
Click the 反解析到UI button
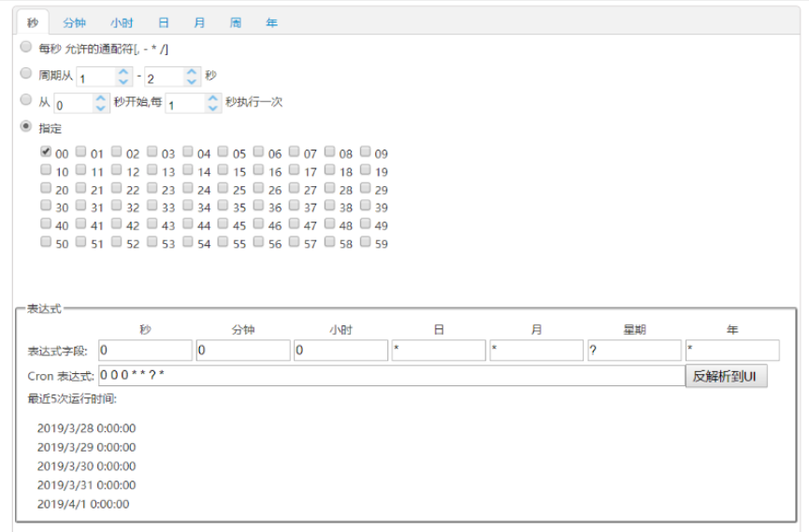pyautogui.click(x=726, y=376)
